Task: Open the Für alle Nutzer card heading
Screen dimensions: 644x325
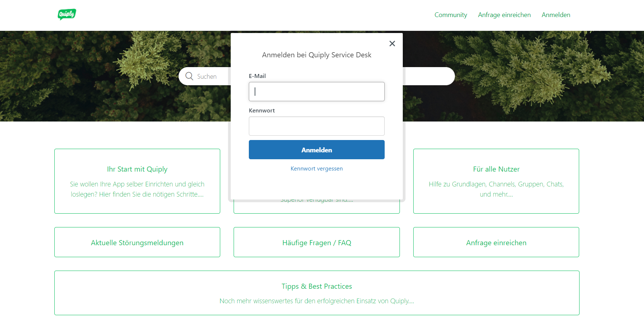Action: [496, 169]
